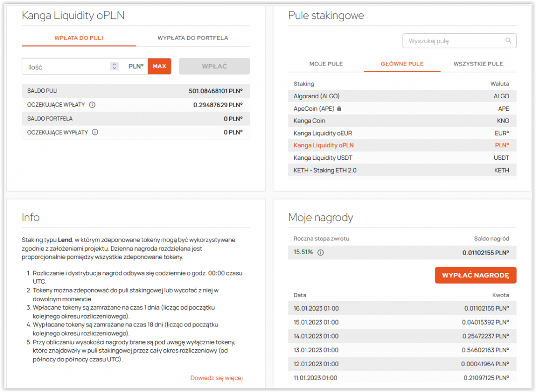Select Algorand (ALGO) staking pool
This screenshot has width=536, height=392.
317,96
